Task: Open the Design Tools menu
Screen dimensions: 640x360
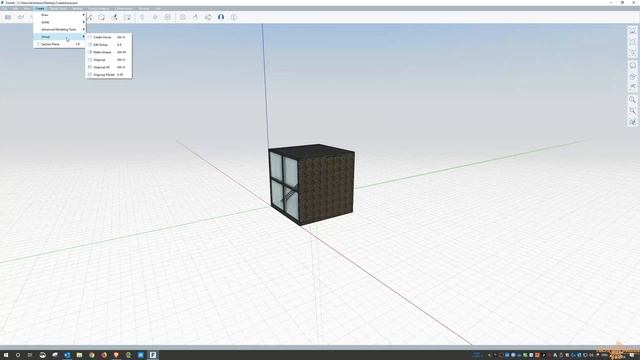Action: click(58, 8)
